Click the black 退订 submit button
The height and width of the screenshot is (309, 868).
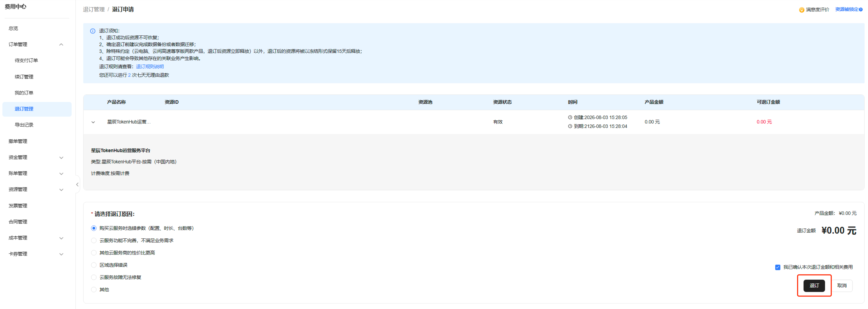(814, 285)
